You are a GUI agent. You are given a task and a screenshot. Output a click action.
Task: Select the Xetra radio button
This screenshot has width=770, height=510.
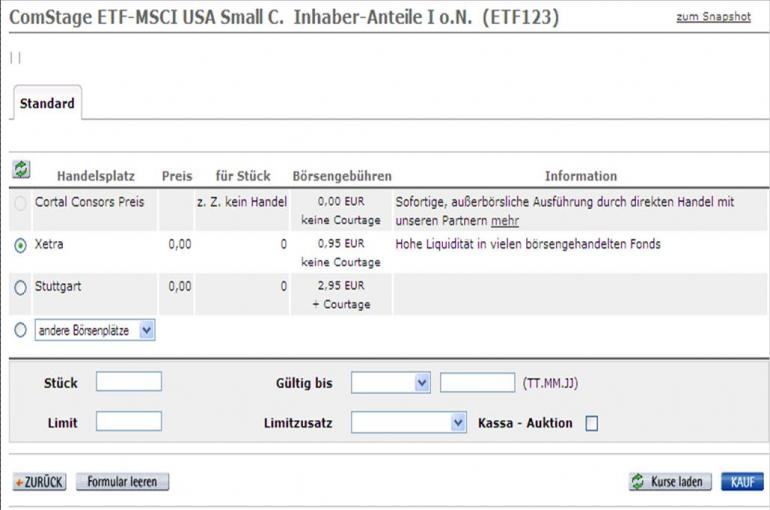click(20, 245)
